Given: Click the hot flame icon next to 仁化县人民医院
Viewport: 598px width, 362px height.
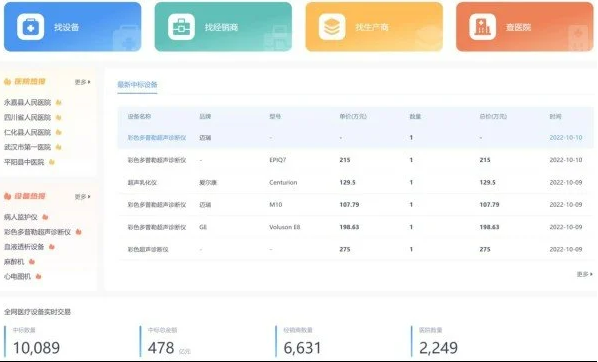Looking at the screenshot, I should pyautogui.click(x=58, y=132).
